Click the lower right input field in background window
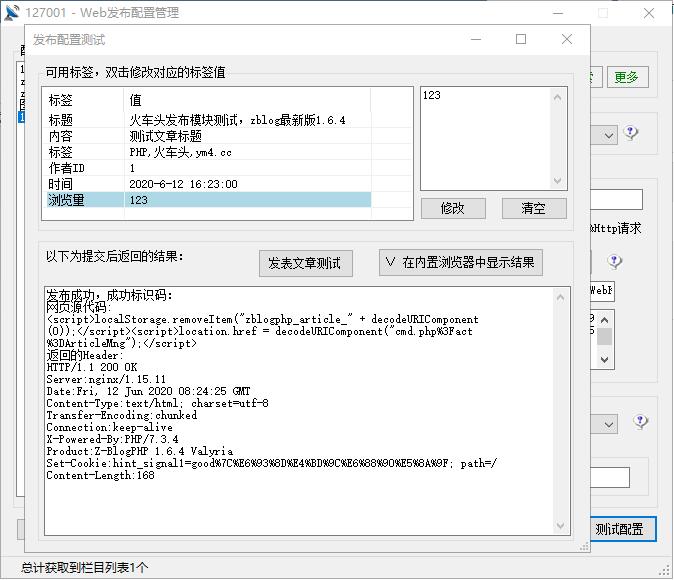This screenshot has height=580, width=674. point(610,477)
